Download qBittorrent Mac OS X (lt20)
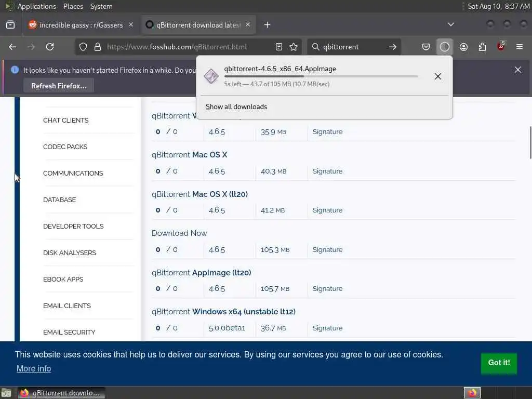The width and height of the screenshot is (532, 399). pos(199,194)
